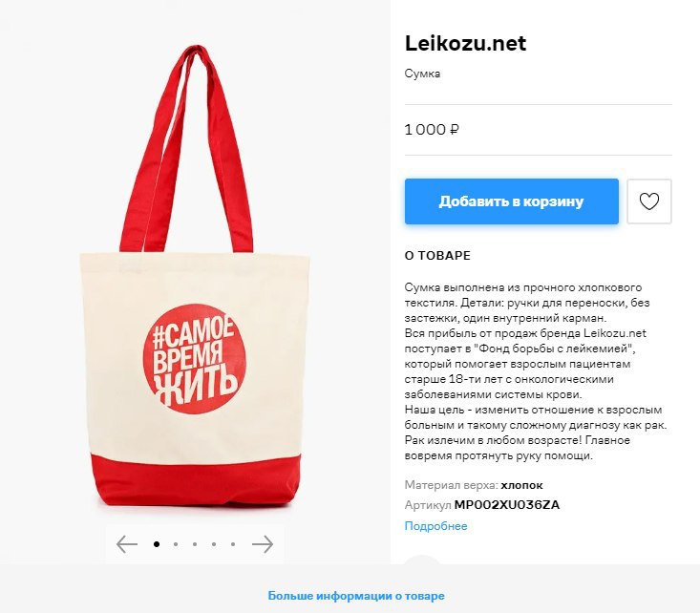Show the fourth photo via carousel dot
The height and width of the screenshot is (613, 700).
click(214, 544)
